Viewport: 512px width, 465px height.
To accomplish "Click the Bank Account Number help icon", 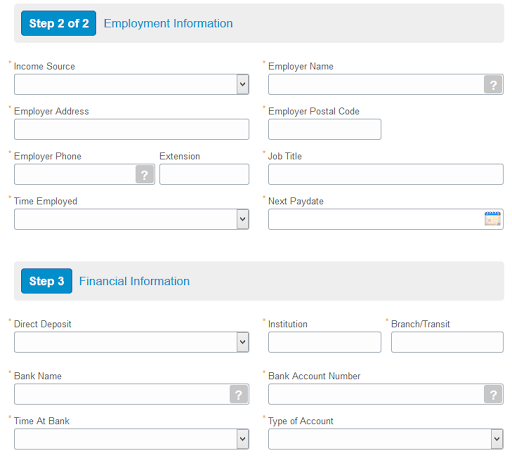I will (493, 394).
